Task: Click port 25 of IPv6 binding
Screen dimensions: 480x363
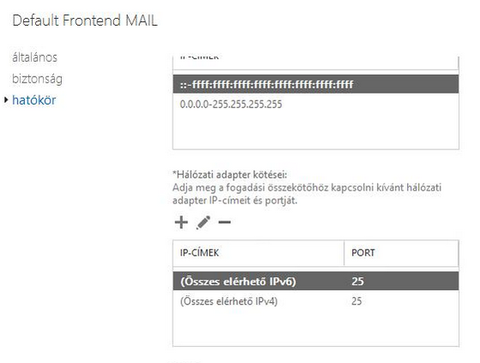Action: [357, 281]
